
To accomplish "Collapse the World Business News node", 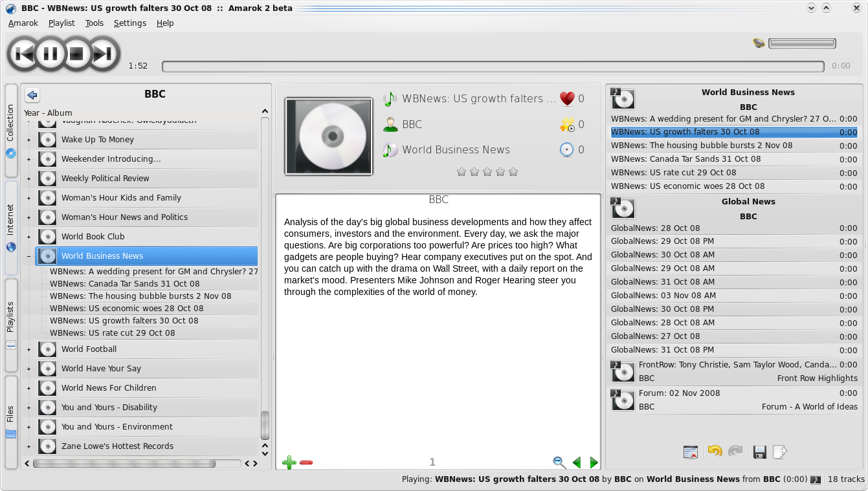I will coord(28,256).
